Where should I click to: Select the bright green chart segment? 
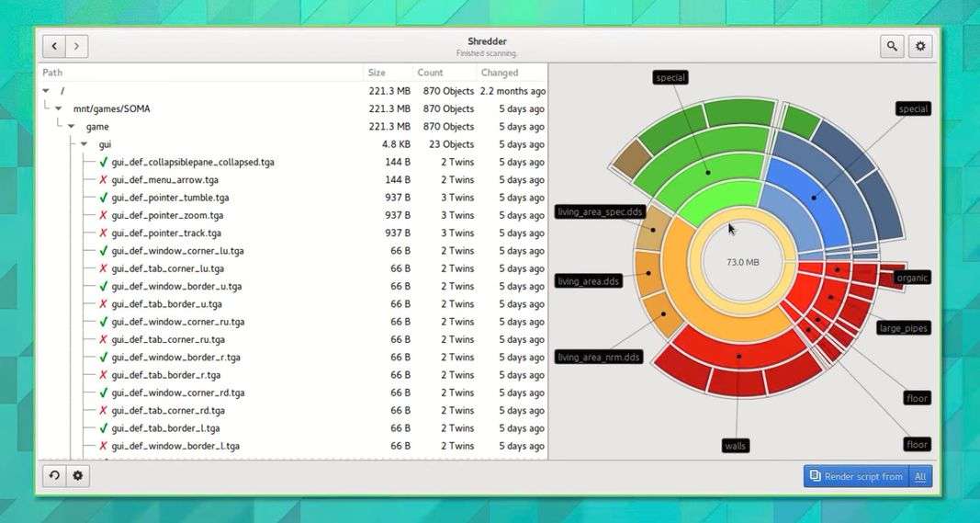click(x=719, y=199)
